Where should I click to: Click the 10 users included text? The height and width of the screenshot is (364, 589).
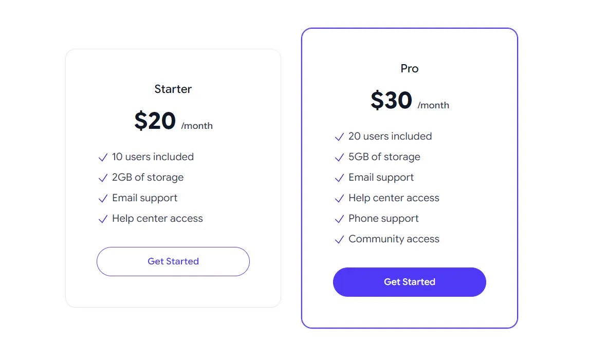(x=153, y=157)
